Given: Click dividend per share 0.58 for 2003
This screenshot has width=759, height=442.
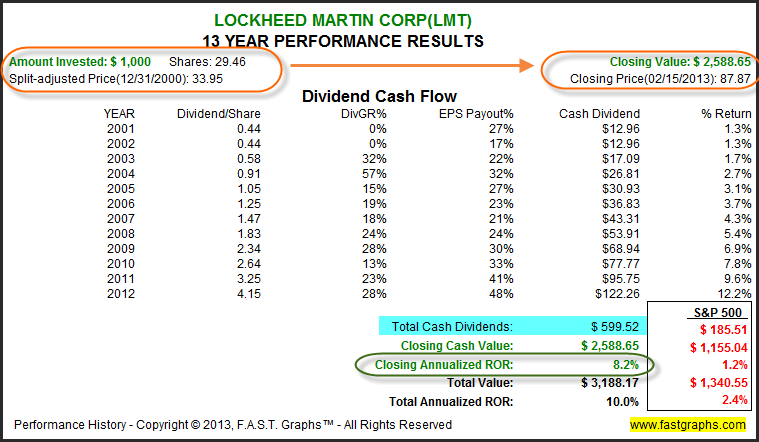Looking at the screenshot, I should 249,159.
